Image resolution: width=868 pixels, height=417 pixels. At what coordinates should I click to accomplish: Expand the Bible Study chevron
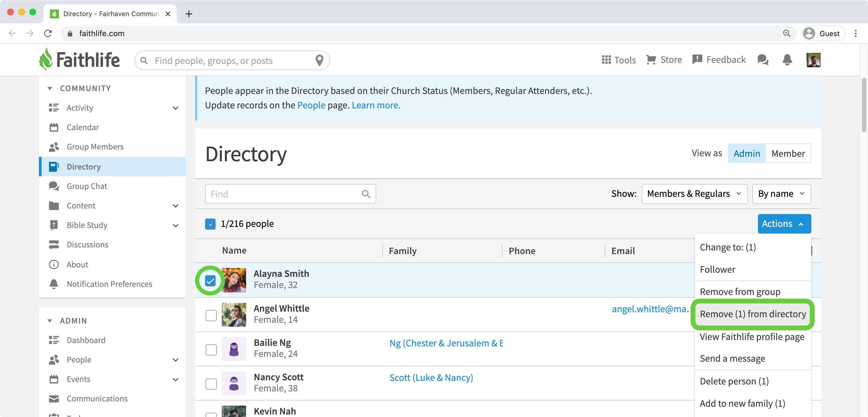coord(175,225)
